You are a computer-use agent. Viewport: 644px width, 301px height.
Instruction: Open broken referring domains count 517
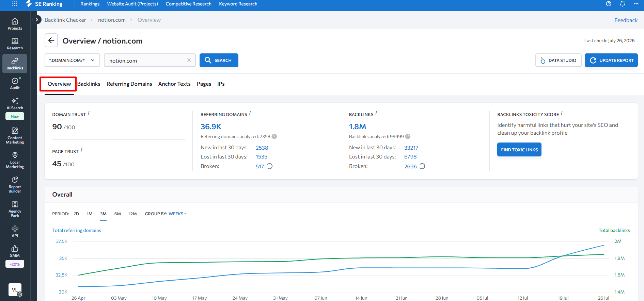pyautogui.click(x=260, y=166)
